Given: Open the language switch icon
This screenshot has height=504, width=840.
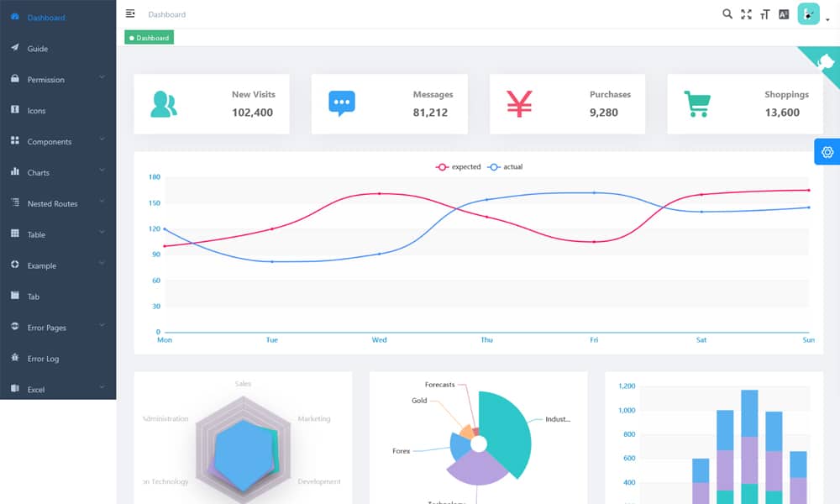Looking at the screenshot, I should coord(784,14).
